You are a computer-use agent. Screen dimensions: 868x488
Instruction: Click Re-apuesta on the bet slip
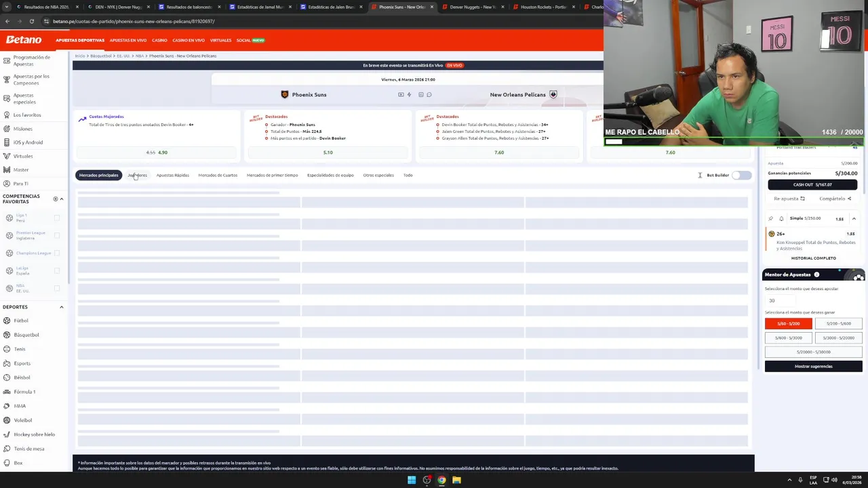789,199
